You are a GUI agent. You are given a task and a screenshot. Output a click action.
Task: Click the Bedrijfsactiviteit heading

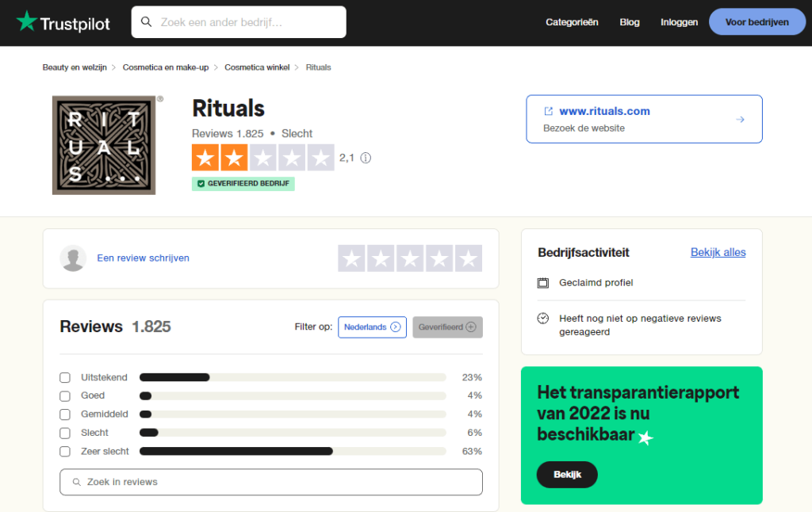[583, 253]
